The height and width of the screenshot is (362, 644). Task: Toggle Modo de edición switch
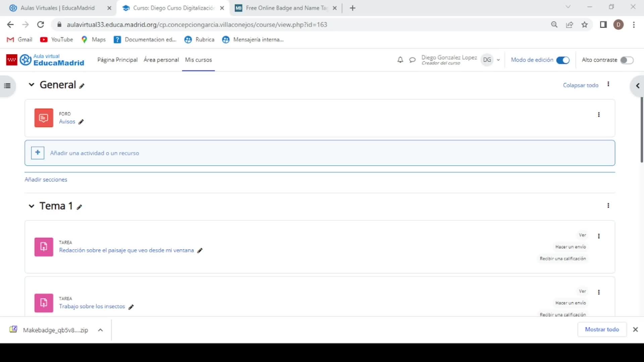(x=563, y=60)
